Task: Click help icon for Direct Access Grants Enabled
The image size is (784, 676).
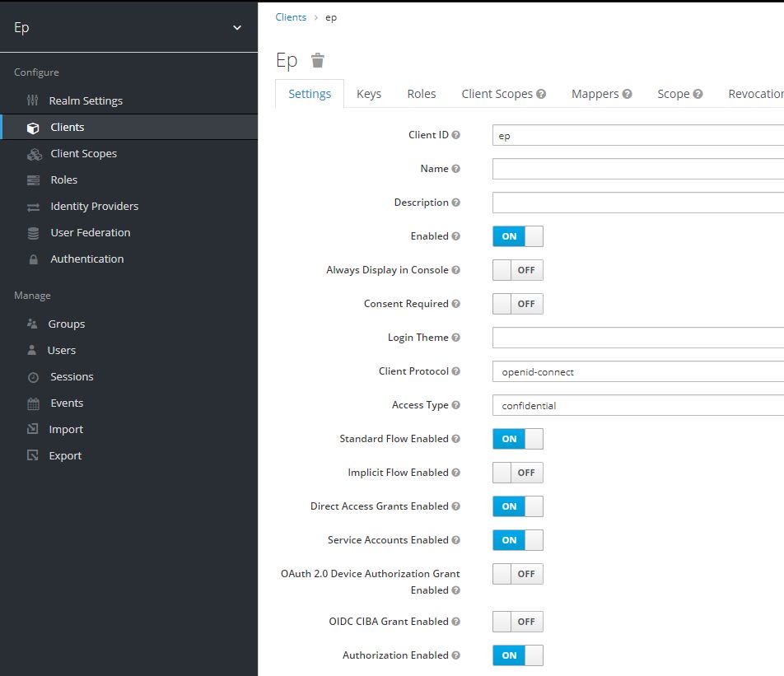Action: coord(455,506)
